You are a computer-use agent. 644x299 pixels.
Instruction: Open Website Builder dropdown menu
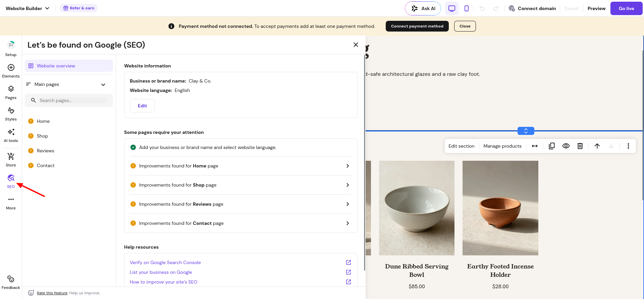[x=28, y=8]
